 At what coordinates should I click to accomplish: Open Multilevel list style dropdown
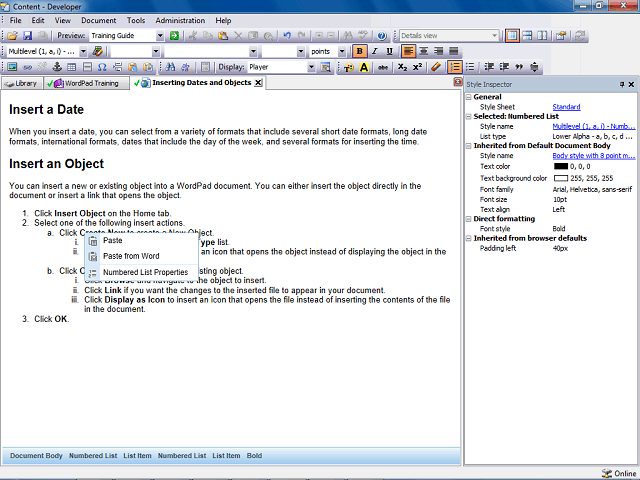click(83, 51)
